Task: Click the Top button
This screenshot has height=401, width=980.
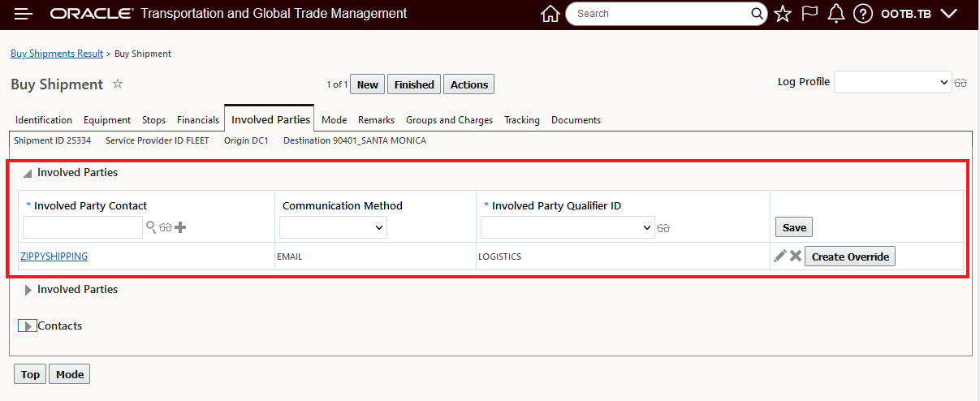Action: 30,374
